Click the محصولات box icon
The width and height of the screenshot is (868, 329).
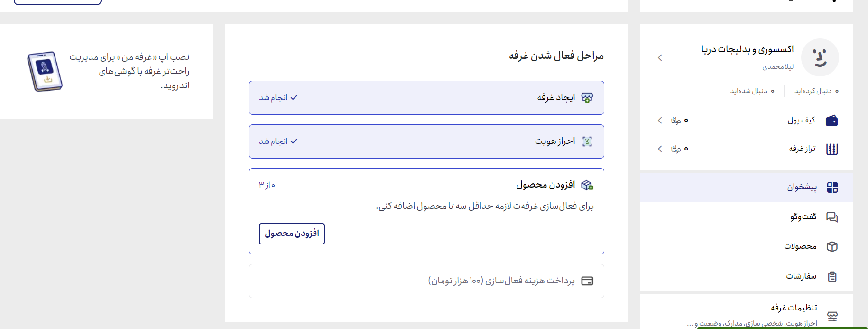tap(832, 246)
